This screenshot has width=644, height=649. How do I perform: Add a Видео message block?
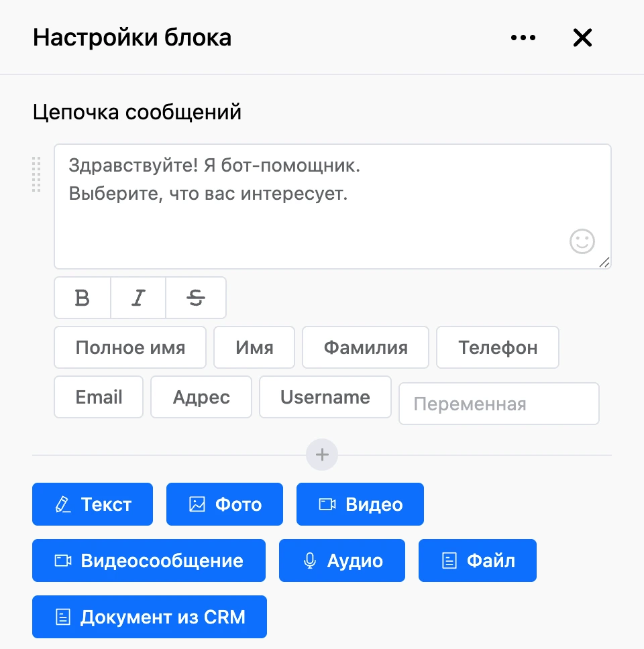click(x=360, y=504)
